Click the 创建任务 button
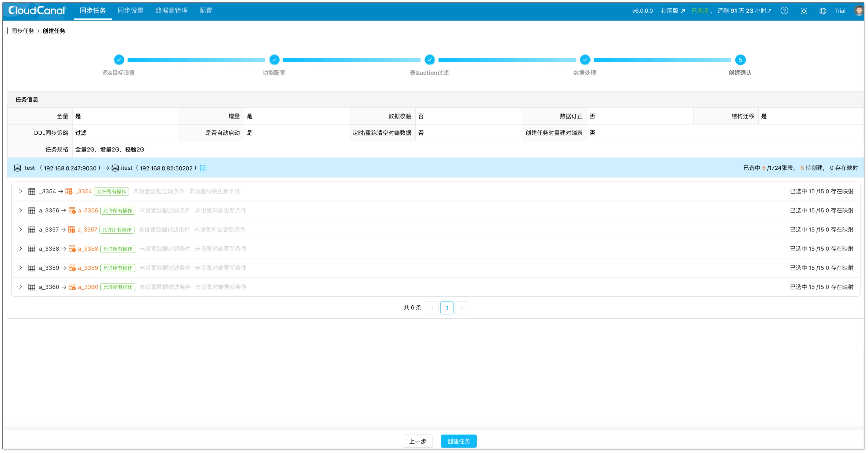 [459, 441]
